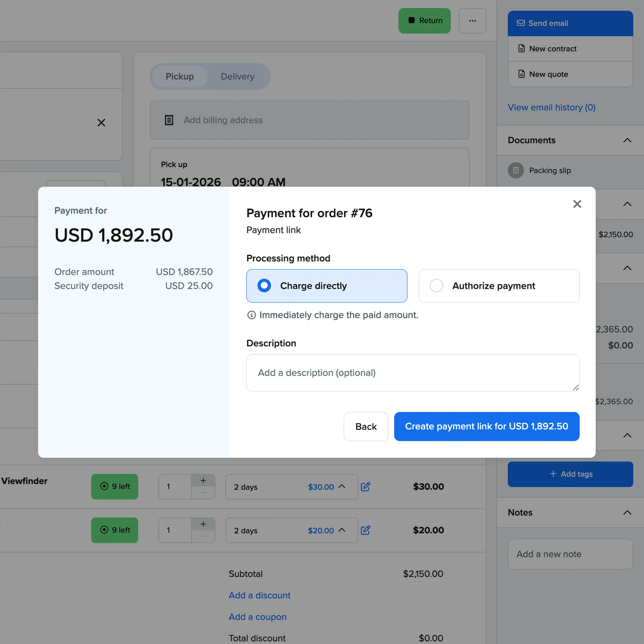Edit the $20.00 line item
The image size is (644, 644).
coord(365,530)
